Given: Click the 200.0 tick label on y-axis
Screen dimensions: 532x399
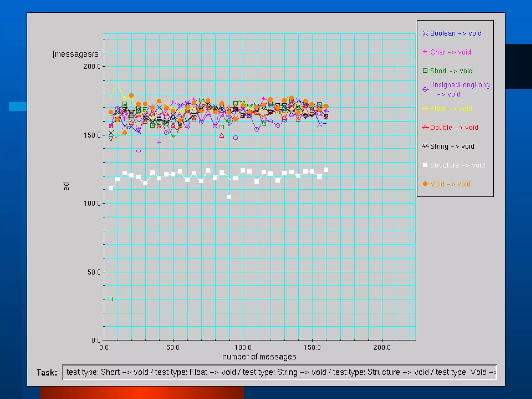Looking at the screenshot, I should [92, 66].
